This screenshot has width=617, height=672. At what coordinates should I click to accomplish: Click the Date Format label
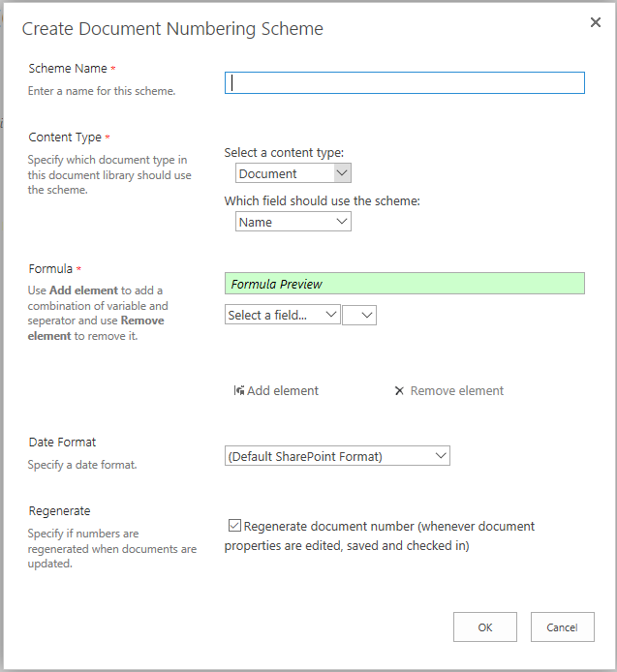(x=62, y=442)
